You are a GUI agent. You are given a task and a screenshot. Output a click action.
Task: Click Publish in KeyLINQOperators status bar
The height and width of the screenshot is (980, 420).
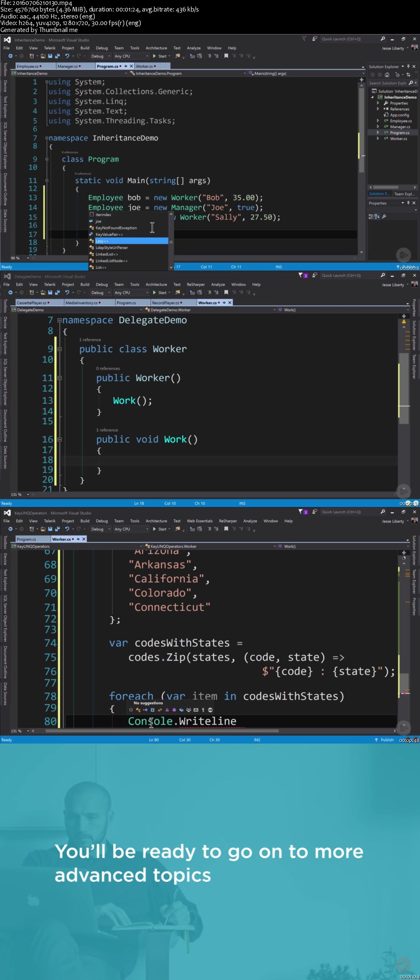[384, 740]
